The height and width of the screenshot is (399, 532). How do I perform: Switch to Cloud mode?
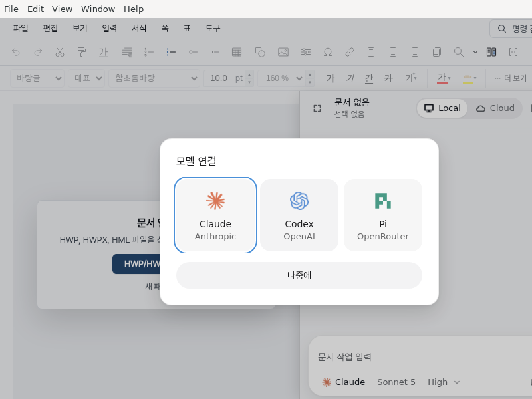495,108
